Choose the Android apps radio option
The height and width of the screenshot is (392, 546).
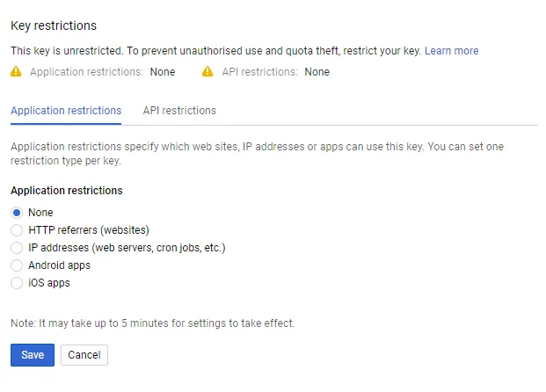17,265
